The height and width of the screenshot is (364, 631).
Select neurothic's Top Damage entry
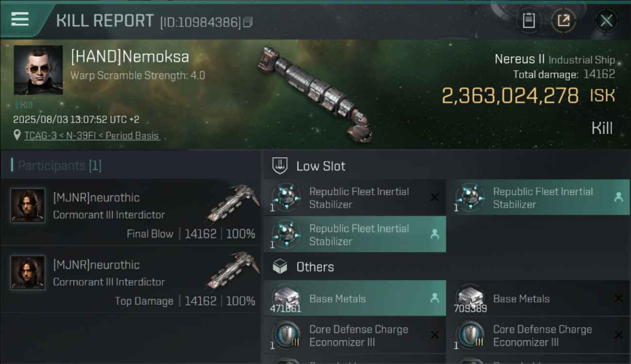tap(131, 279)
